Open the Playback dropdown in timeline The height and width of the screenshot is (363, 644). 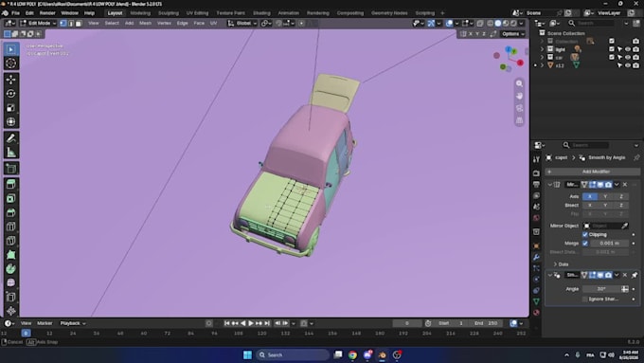73,323
